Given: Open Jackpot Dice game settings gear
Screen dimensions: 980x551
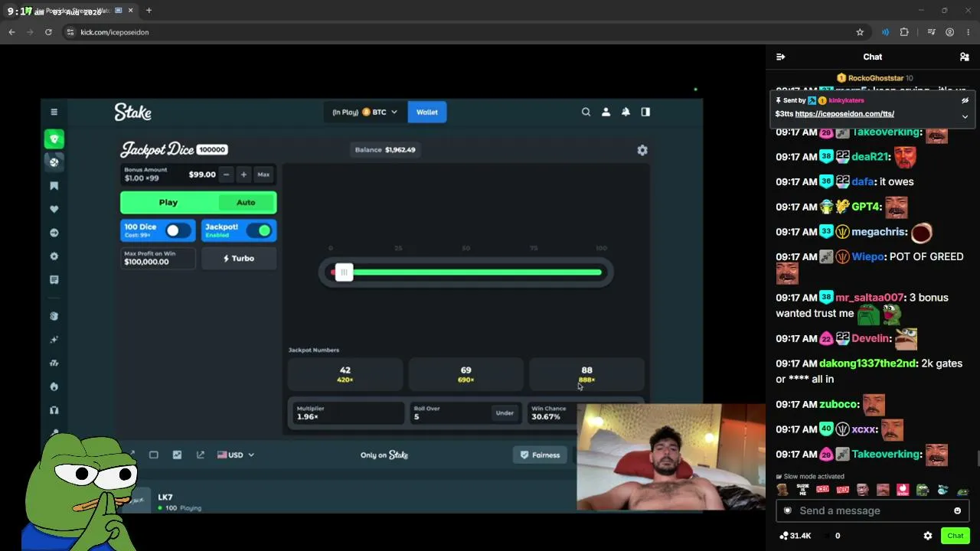Looking at the screenshot, I should coord(642,150).
